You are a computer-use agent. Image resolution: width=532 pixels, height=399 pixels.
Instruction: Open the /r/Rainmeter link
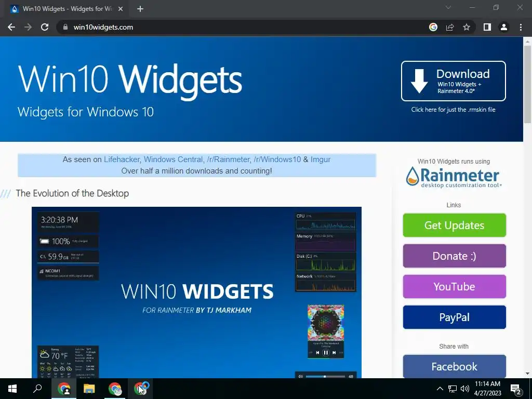tap(228, 159)
